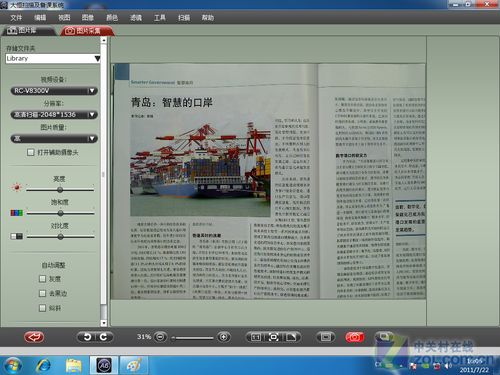
Task: Click the 对比度 contrast slider handle
Action: point(60,237)
